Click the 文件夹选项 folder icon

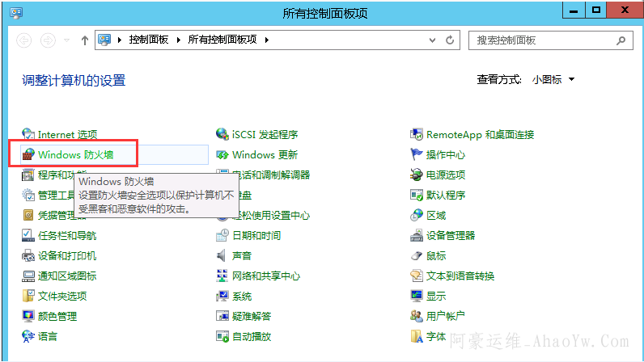click(28, 296)
